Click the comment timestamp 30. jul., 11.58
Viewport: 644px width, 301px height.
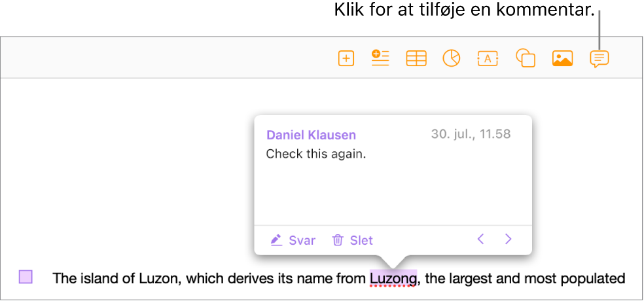(471, 134)
